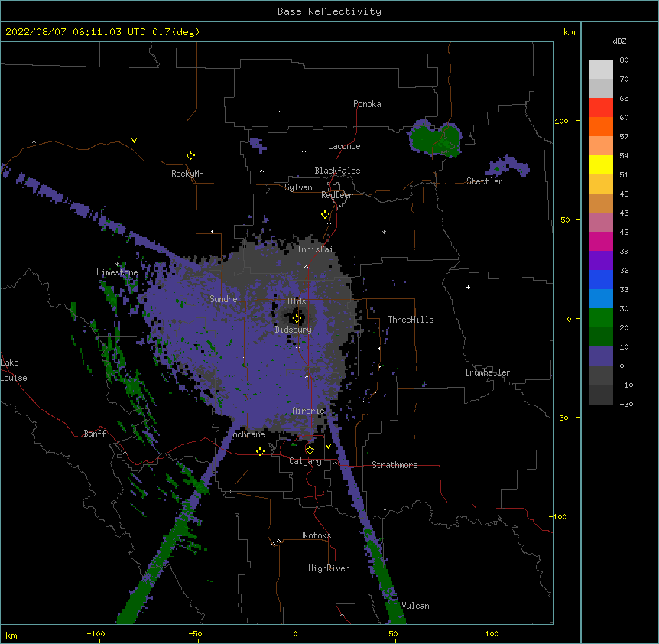659x644 pixels.
Task: Click the Stettler town label
Action: (x=485, y=181)
